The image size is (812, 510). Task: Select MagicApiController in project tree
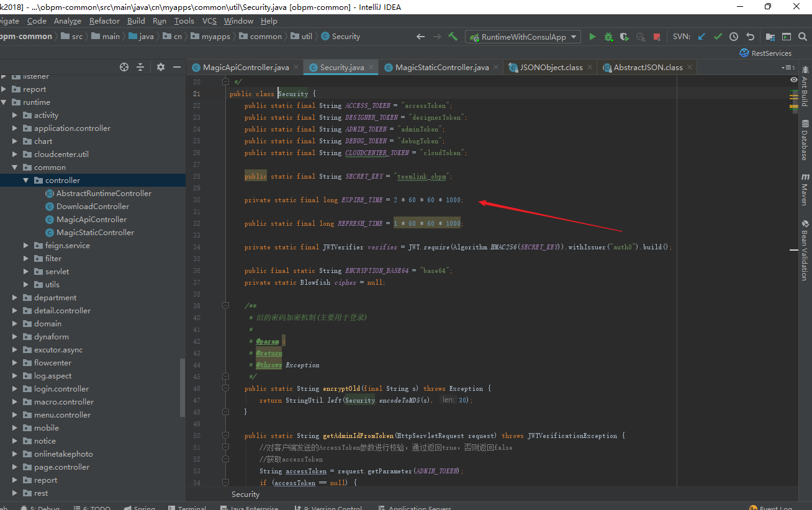click(91, 220)
